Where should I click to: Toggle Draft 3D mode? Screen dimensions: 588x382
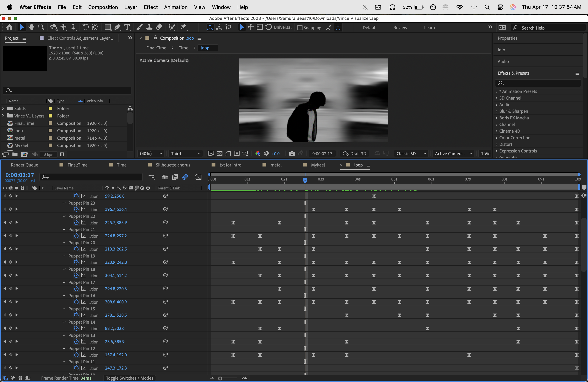pos(354,153)
